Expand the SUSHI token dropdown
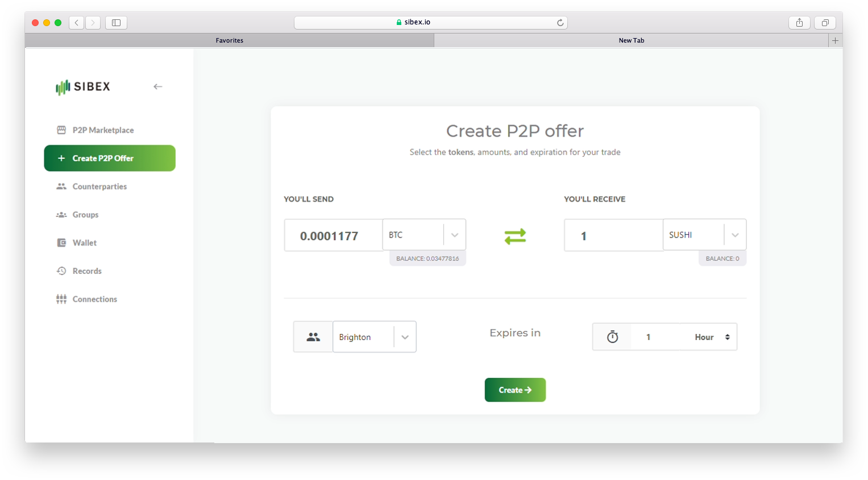Image resolution: width=868 pixels, height=480 pixels. click(734, 235)
